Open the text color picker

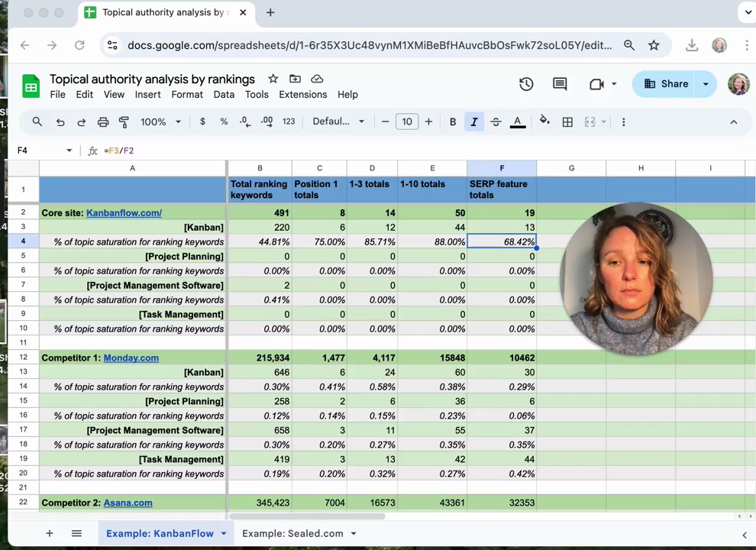[517, 122]
